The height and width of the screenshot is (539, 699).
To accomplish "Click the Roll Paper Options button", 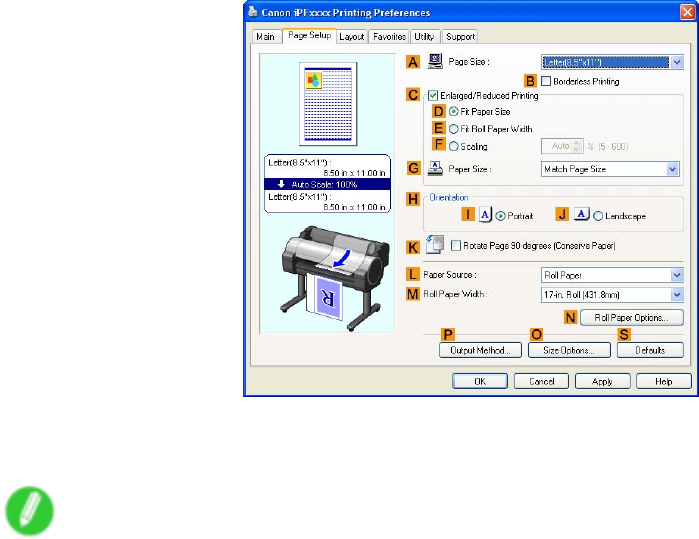I will pos(631,317).
